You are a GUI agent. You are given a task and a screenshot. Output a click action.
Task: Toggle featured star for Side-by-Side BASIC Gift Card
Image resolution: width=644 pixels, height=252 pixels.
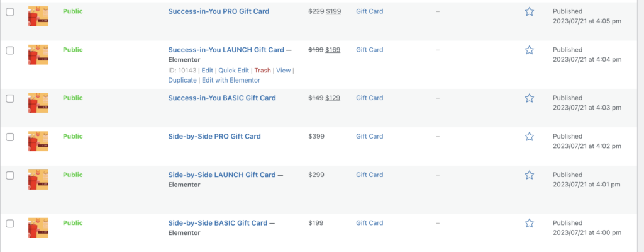(530, 223)
